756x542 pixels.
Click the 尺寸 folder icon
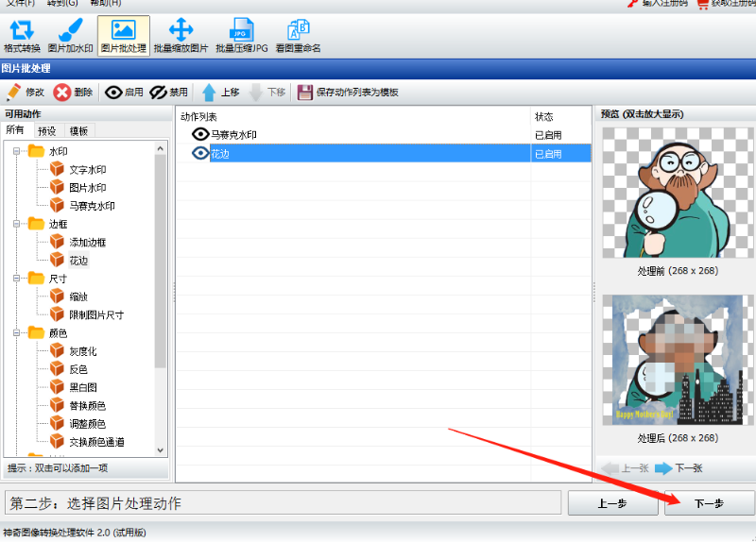pos(36,278)
